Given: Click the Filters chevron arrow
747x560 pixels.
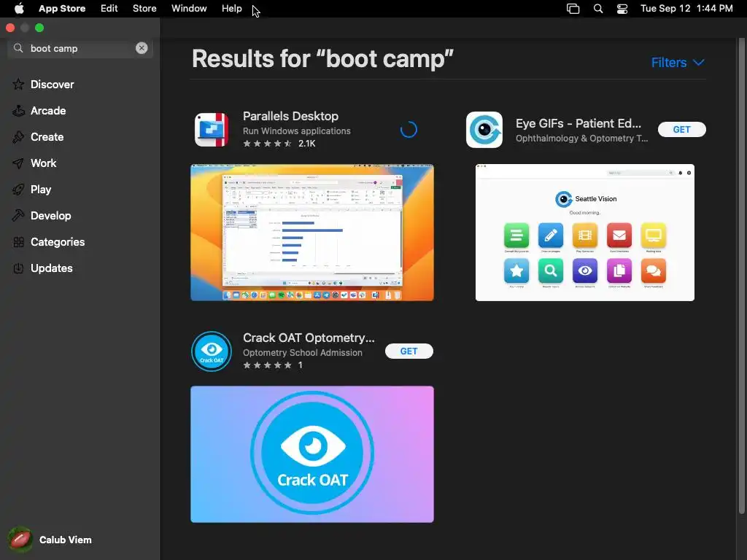Looking at the screenshot, I should [698, 63].
